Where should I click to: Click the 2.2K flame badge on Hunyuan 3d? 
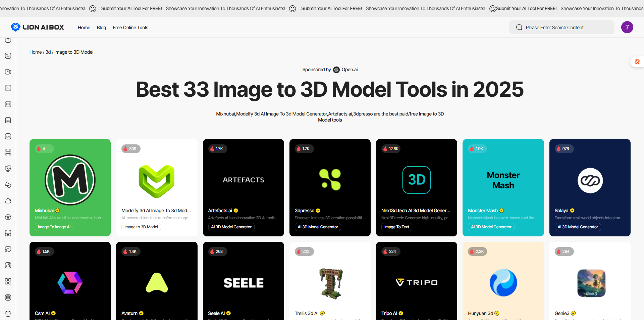point(477,252)
